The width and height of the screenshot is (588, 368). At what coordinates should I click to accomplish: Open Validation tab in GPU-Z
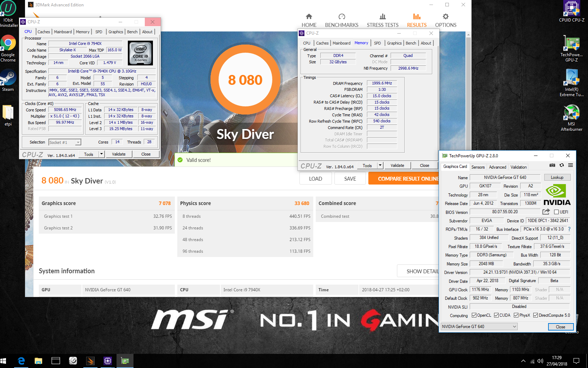[x=518, y=167]
